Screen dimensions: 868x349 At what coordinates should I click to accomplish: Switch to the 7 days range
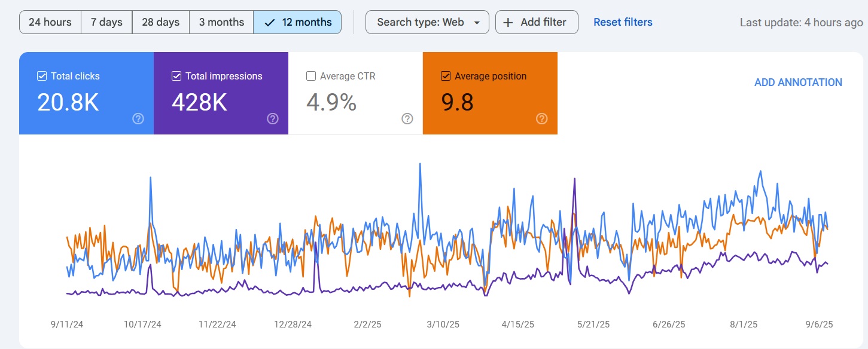coord(106,22)
